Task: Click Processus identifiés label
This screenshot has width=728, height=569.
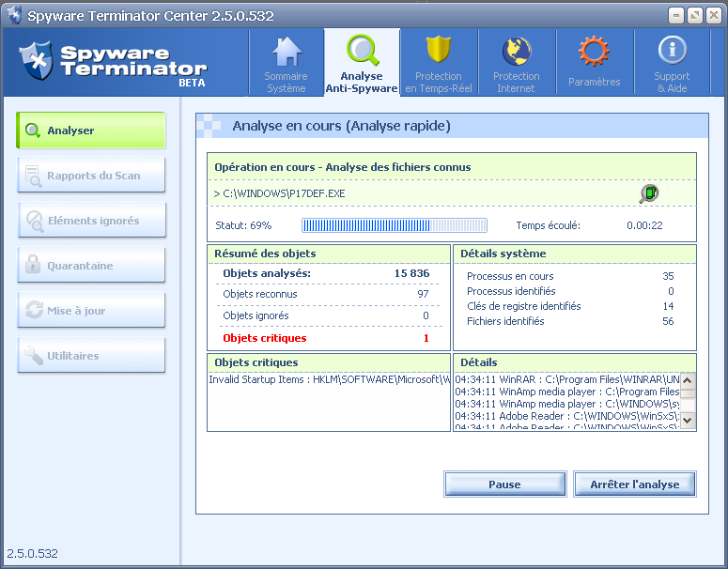Action: click(x=511, y=291)
